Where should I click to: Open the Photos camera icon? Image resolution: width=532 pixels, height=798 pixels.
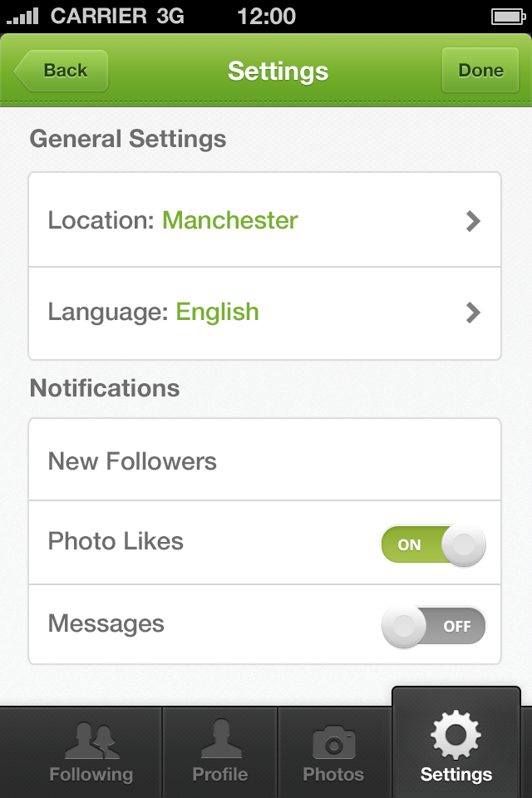pyautogui.click(x=333, y=742)
